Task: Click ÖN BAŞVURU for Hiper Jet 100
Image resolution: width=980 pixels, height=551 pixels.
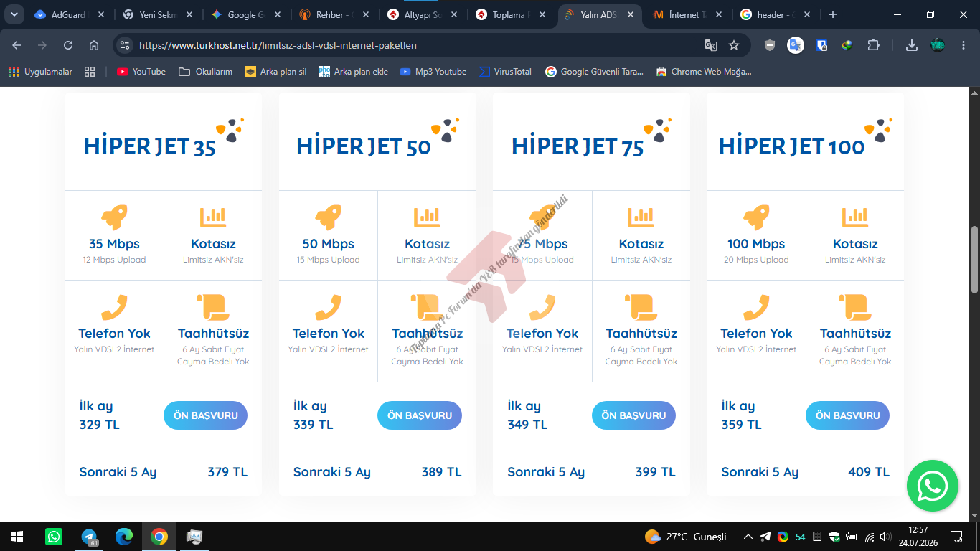Action: 847,415
